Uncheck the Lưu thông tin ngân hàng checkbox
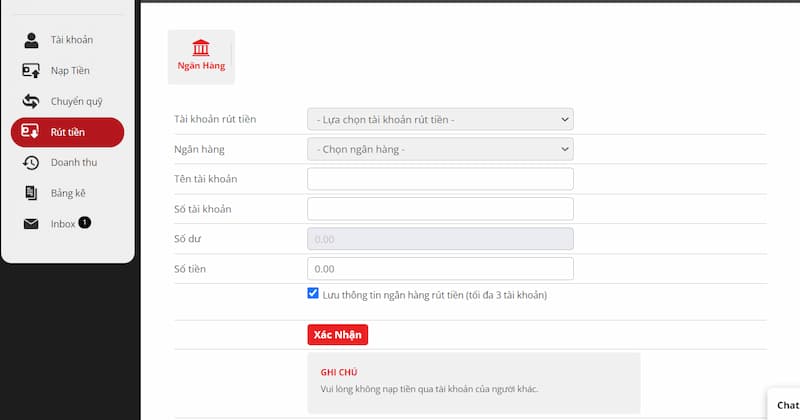This screenshot has height=420, width=800. [x=313, y=294]
